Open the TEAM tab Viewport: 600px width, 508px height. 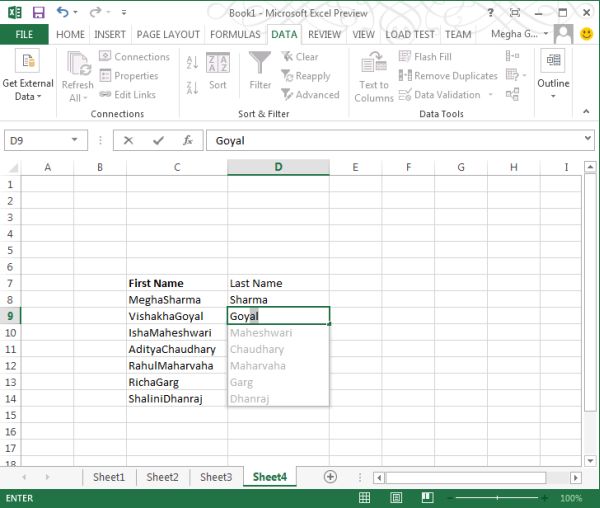coord(458,34)
